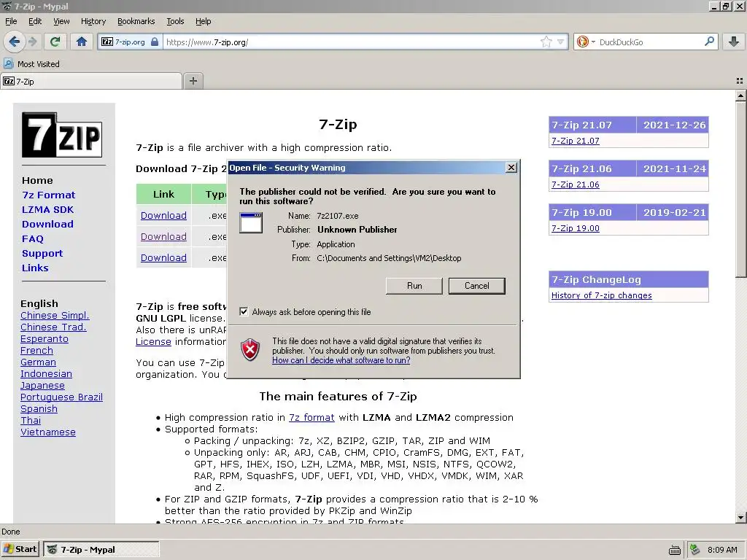Click the page scrollbar down arrow
This screenshot has height=560, width=747.
tap(740, 517)
